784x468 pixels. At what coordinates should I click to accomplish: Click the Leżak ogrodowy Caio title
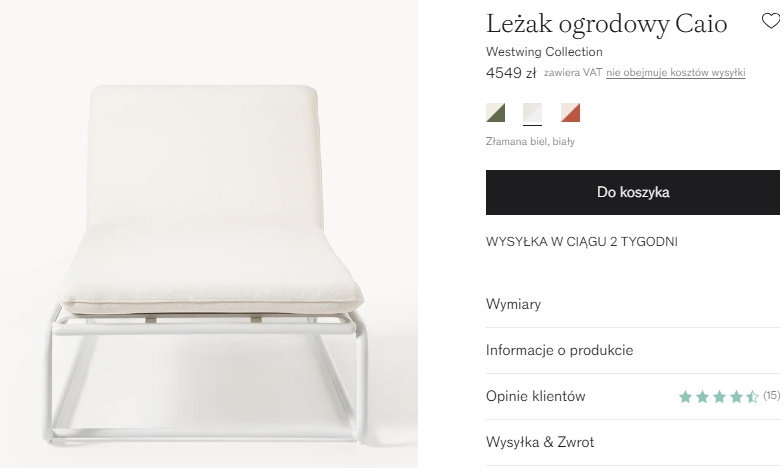[x=606, y=24]
